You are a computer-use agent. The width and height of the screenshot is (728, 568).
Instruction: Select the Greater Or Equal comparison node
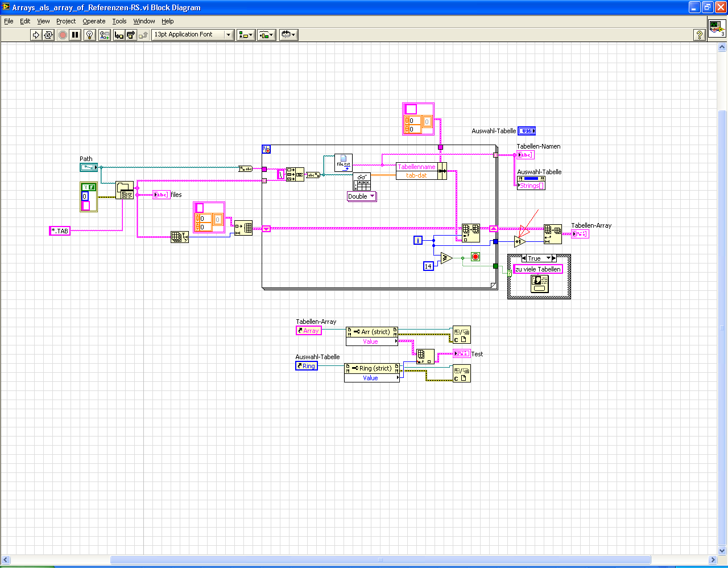[446, 258]
